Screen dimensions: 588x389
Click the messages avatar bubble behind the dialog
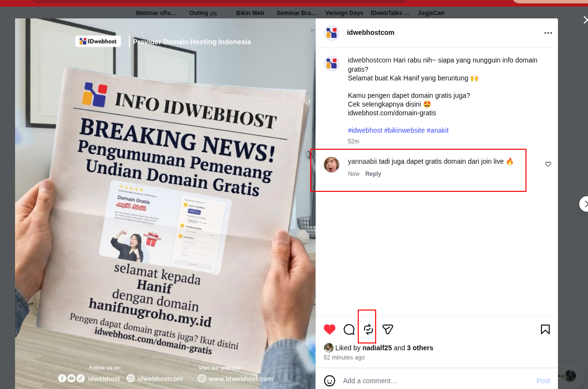[570, 376]
